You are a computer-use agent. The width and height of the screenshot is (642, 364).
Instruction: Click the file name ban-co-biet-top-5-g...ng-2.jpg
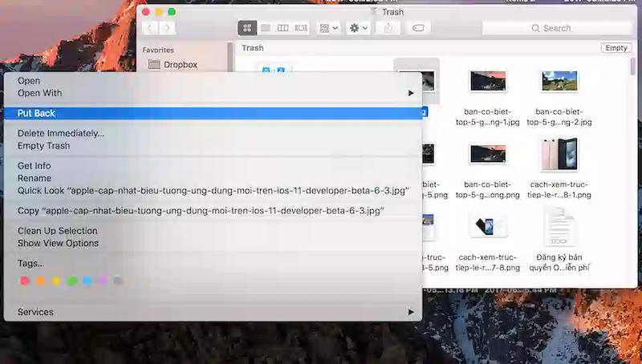click(559, 116)
